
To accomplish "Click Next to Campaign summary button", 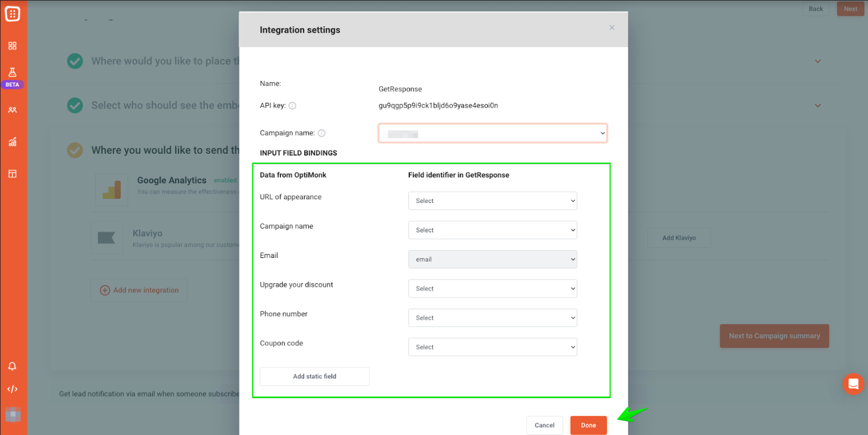I will [774, 336].
